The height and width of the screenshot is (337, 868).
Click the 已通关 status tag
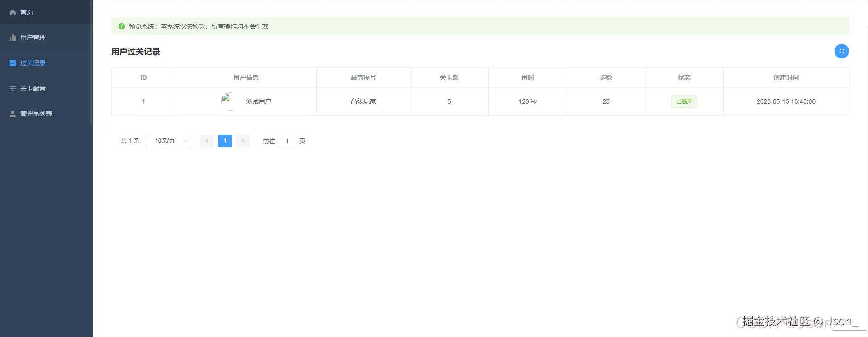(x=684, y=101)
